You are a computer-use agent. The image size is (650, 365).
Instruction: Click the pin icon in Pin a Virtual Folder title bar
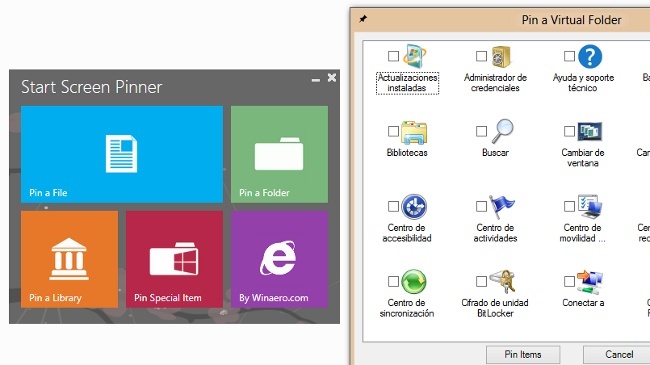[363, 19]
